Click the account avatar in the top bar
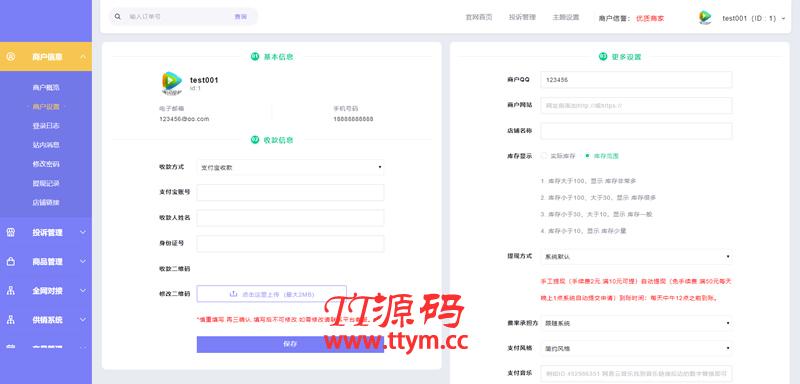The image size is (800, 384). point(705,18)
